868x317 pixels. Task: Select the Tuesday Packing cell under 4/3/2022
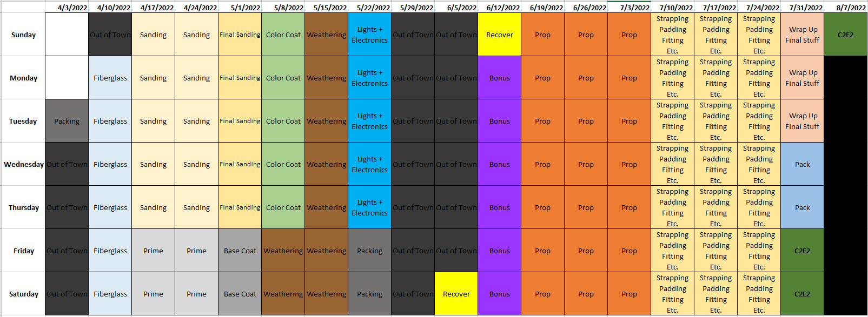click(67, 121)
